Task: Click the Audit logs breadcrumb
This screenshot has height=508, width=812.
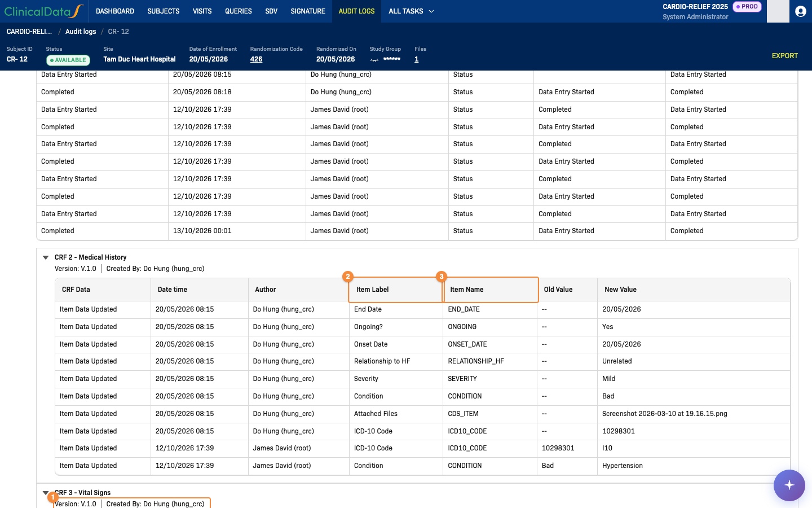Action: pyautogui.click(x=81, y=32)
